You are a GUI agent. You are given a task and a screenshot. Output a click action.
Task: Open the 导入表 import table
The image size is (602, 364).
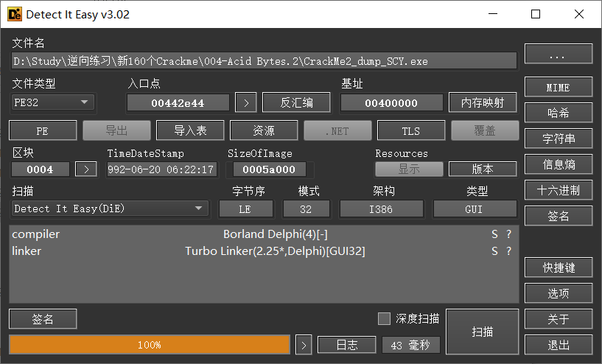pyautogui.click(x=190, y=130)
